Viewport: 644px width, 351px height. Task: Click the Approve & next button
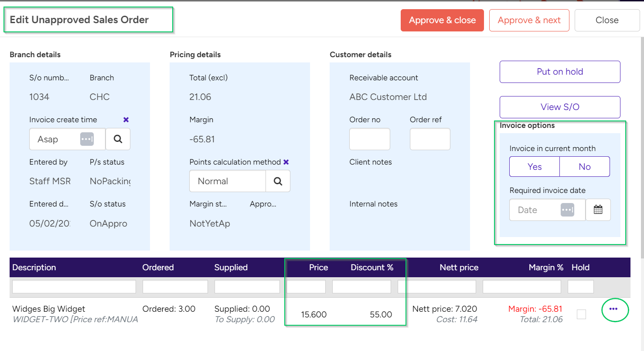coord(529,20)
